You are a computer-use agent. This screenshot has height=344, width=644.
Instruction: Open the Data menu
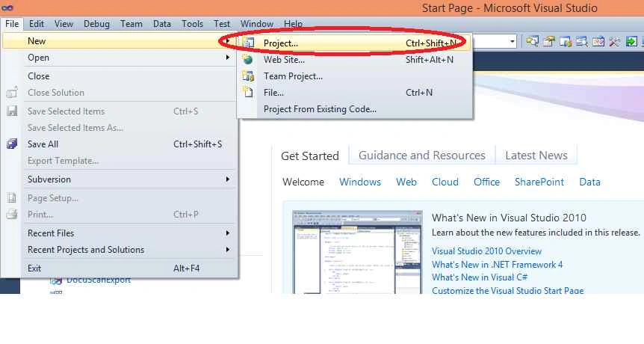point(162,24)
